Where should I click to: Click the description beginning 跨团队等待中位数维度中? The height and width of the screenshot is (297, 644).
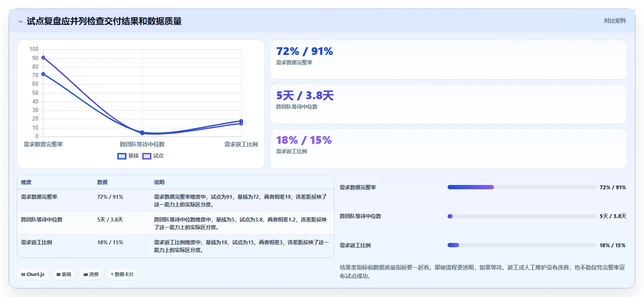[241, 224]
